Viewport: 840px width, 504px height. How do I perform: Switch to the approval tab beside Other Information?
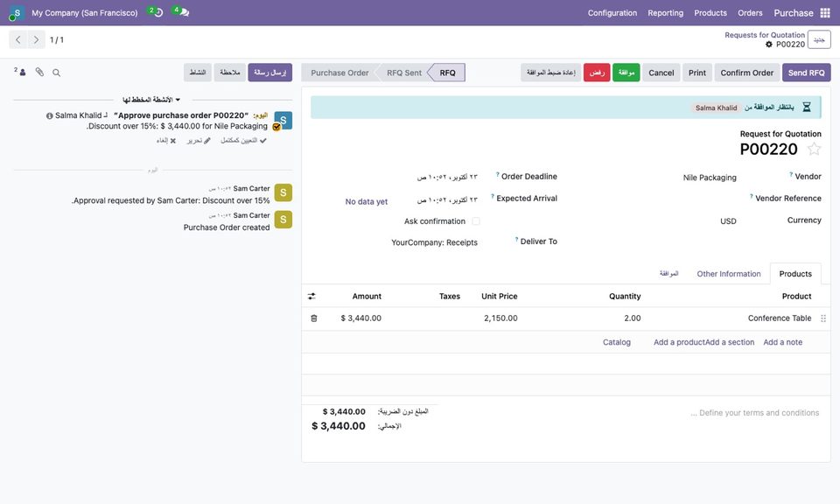[x=668, y=274]
